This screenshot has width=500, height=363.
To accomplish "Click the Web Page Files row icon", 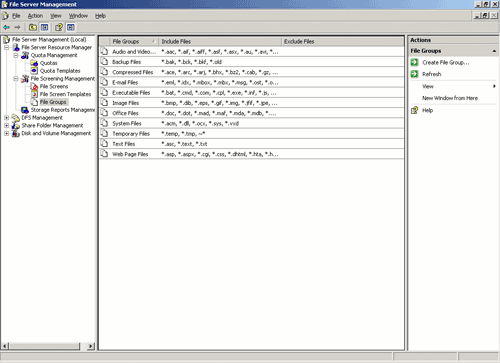I will pyautogui.click(x=105, y=154).
